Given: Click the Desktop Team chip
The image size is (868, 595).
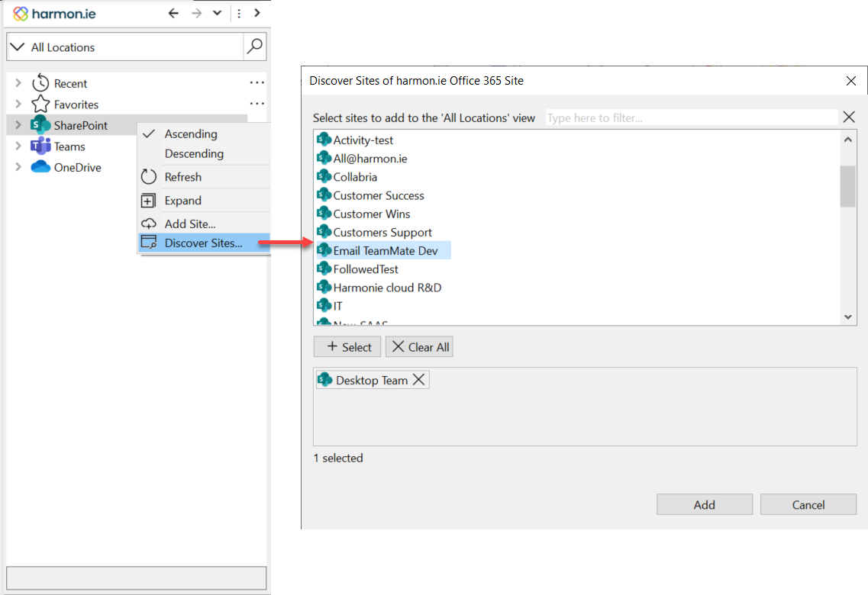Looking at the screenshot, I should [373, 380].
